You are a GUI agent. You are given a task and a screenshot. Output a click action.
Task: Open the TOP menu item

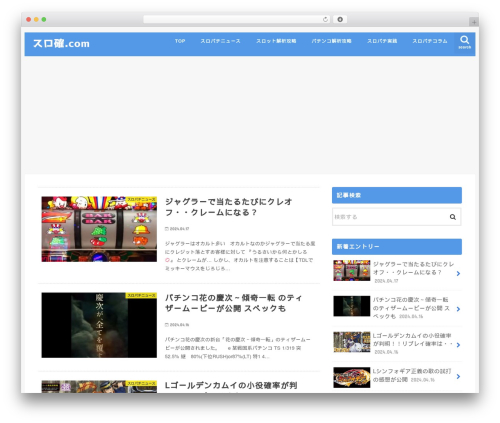pos(180,41)
